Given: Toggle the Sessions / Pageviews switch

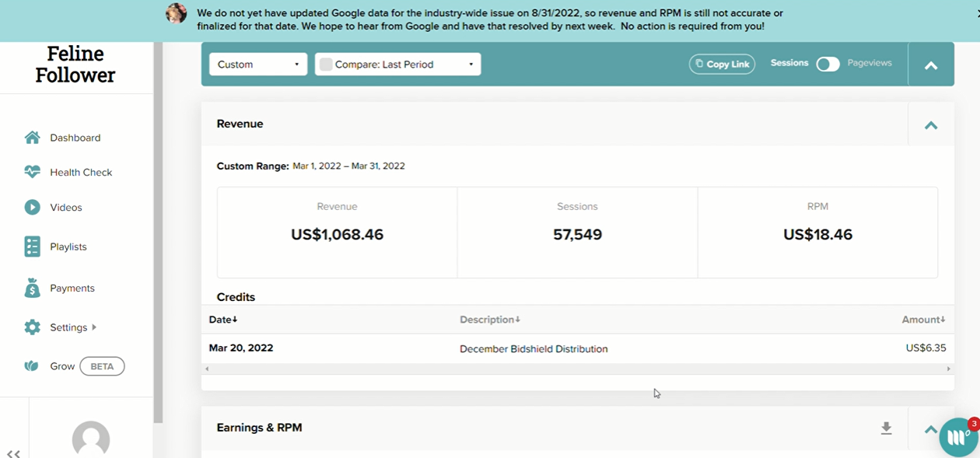Looking at the screenshot, I should click(828, 64).
